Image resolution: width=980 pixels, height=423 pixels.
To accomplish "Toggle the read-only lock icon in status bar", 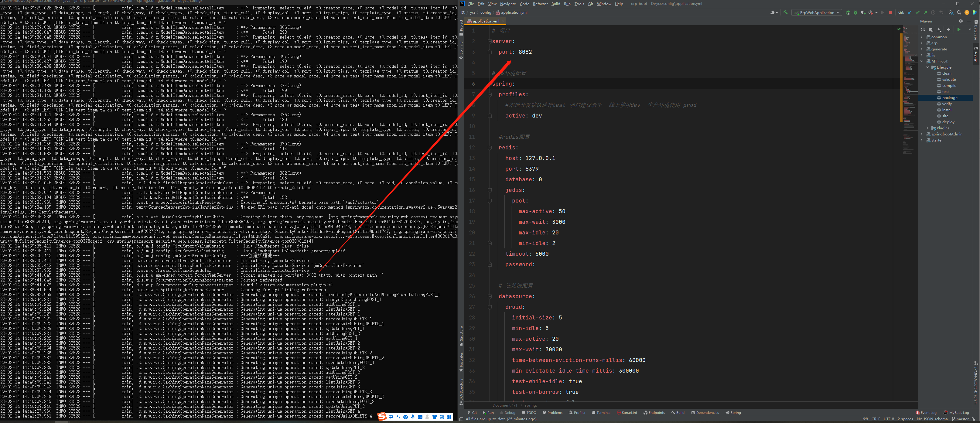I will tap(974, 419).
